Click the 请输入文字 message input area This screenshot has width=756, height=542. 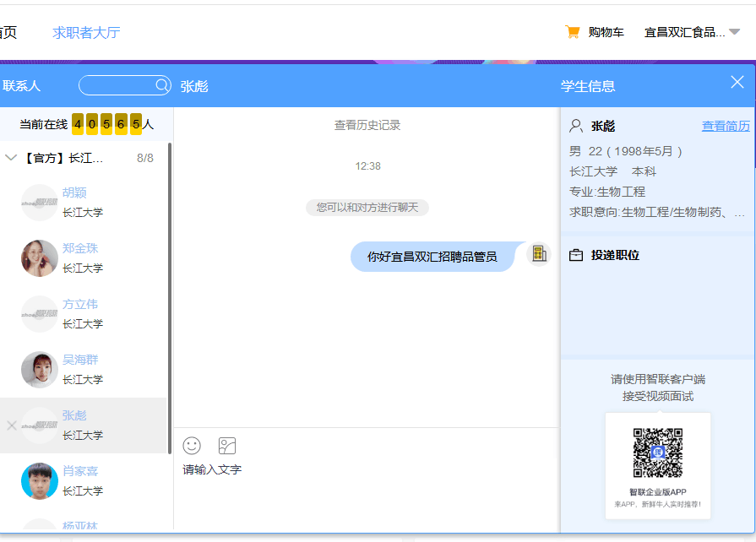(x=363, y=490)
